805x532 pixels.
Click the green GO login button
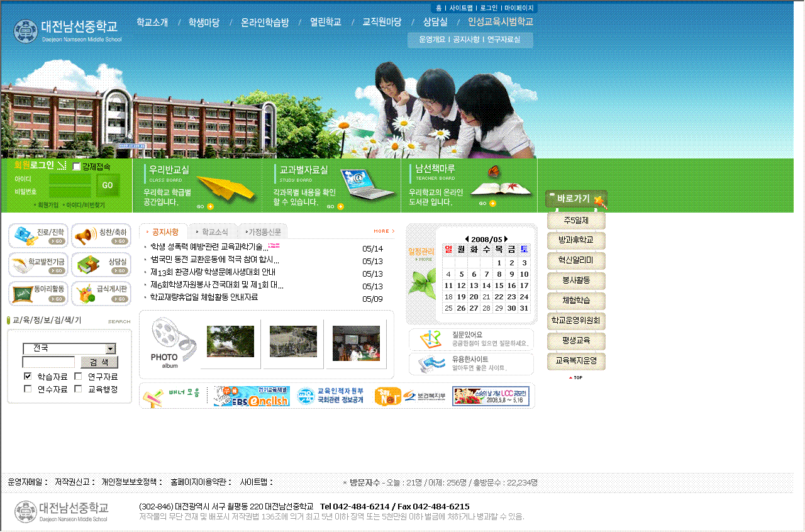pos(108,185)
